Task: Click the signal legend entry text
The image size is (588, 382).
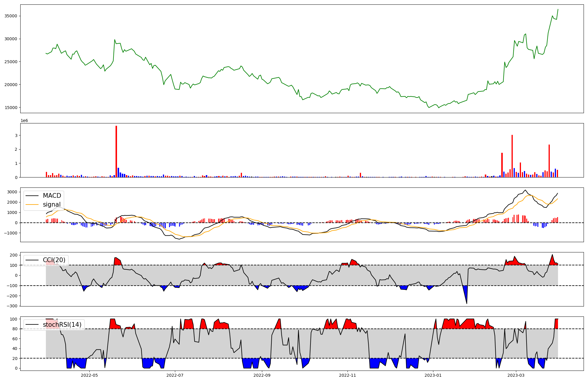Action: pos(52,205)
